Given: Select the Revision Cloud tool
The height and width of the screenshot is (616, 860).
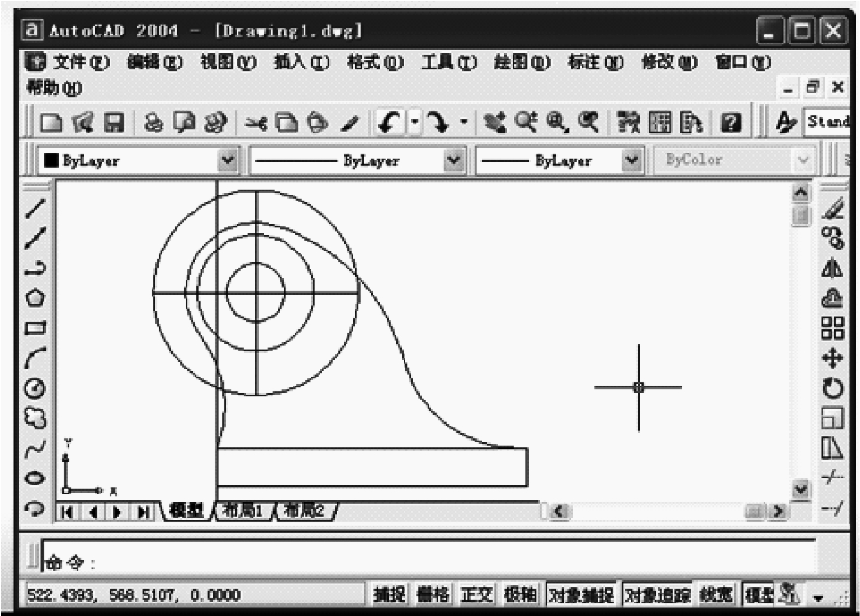Looking at the screenshot, I should coord(35,418).
